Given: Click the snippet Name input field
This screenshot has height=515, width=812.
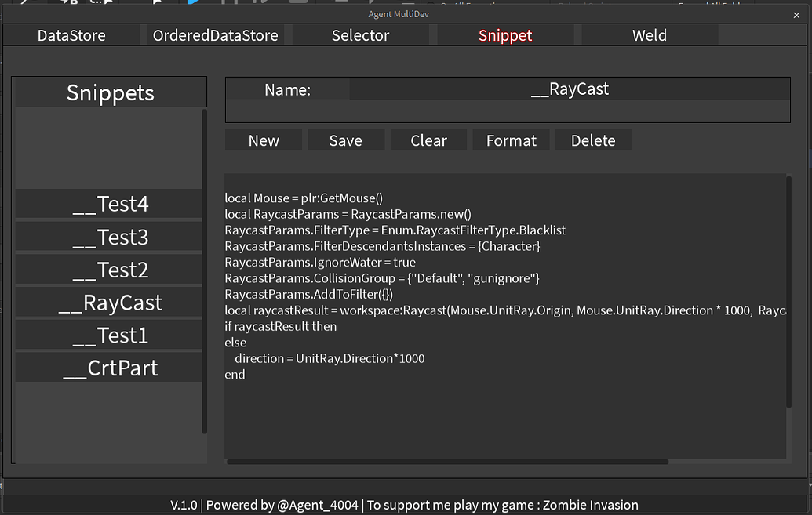Looking at the screenshot, I should [570, 89].
